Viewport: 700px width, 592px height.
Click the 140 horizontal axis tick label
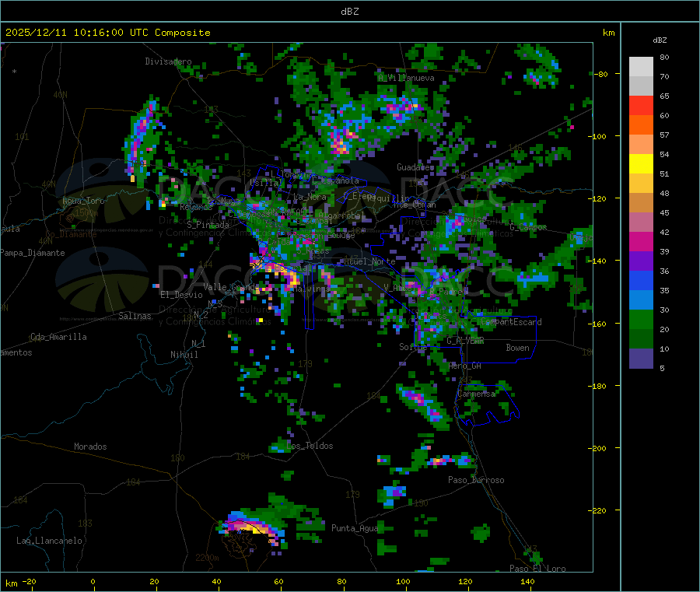click(527, 581)
